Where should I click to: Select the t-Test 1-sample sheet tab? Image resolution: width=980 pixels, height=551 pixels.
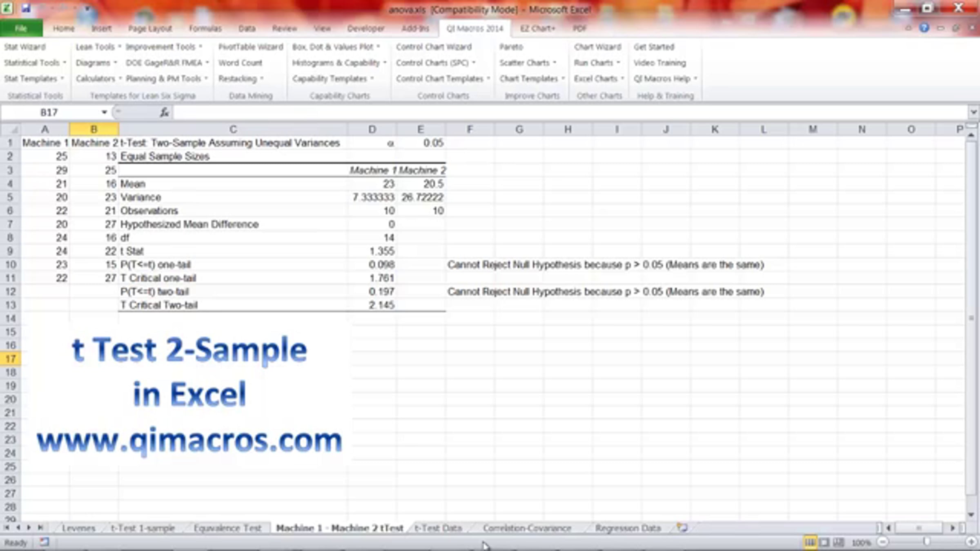point(143,528)
